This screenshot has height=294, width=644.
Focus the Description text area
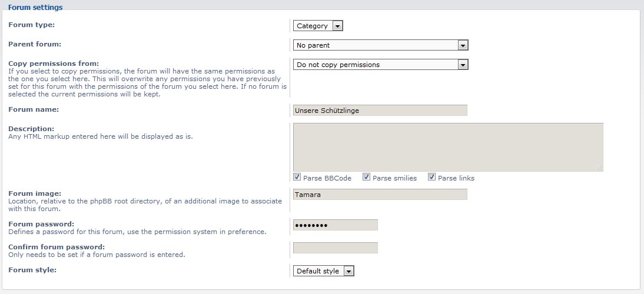[x=448, y=147]
